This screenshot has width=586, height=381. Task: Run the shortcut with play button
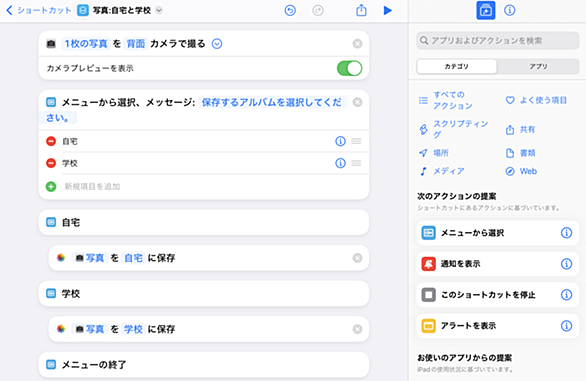click(388, 10)
